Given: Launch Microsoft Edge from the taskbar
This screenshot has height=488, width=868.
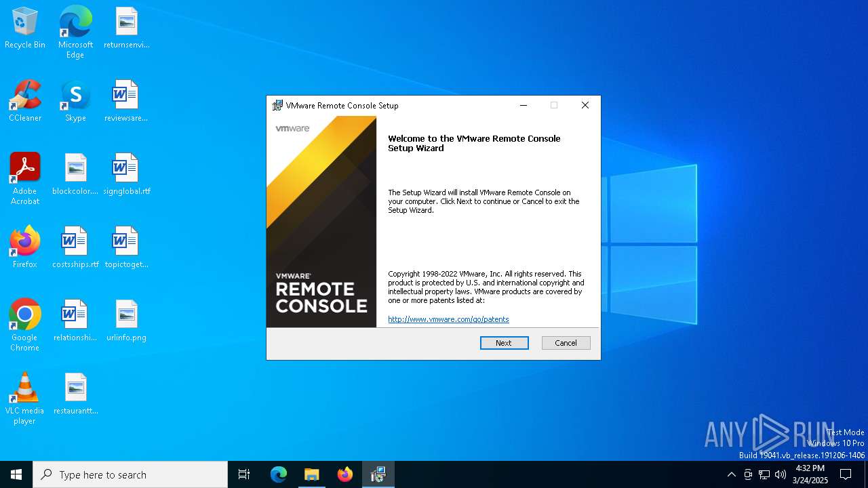Looking at the screenshot, I should tap(279, 474).
